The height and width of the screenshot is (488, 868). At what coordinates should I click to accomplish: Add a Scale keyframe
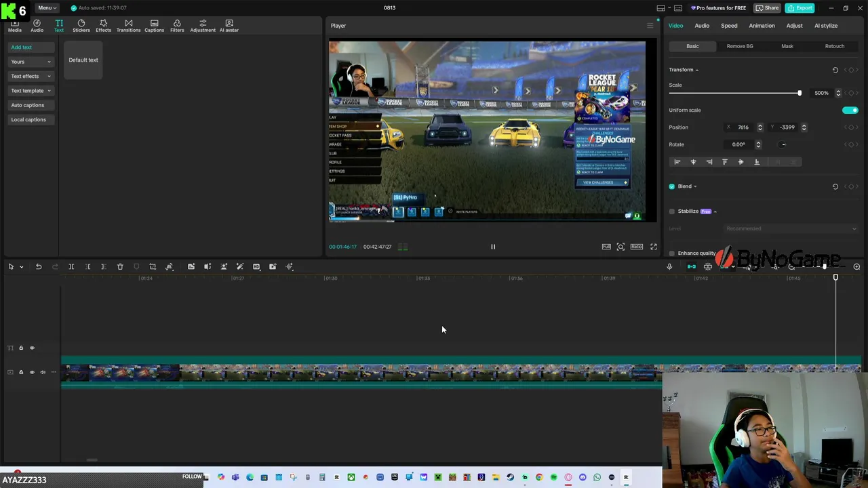click(x=851, y=93)
